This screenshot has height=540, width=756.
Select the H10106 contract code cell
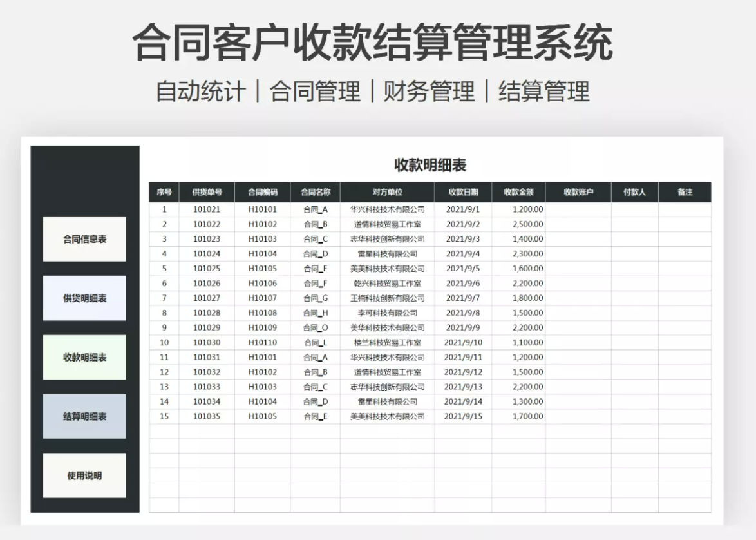click(262, 284)
